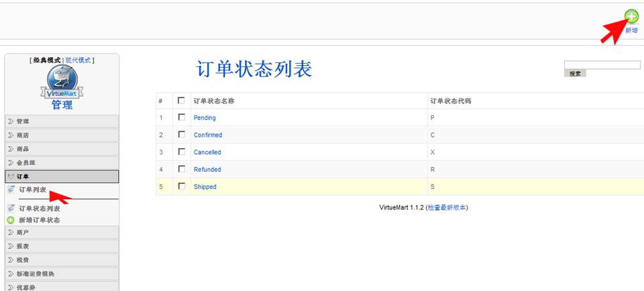Expand the 管理 sidebar section

click(x=62, y=121)
